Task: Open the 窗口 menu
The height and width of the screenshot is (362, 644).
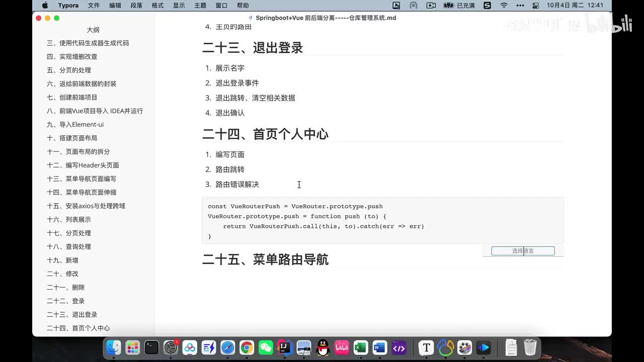Action: (221, 6)
